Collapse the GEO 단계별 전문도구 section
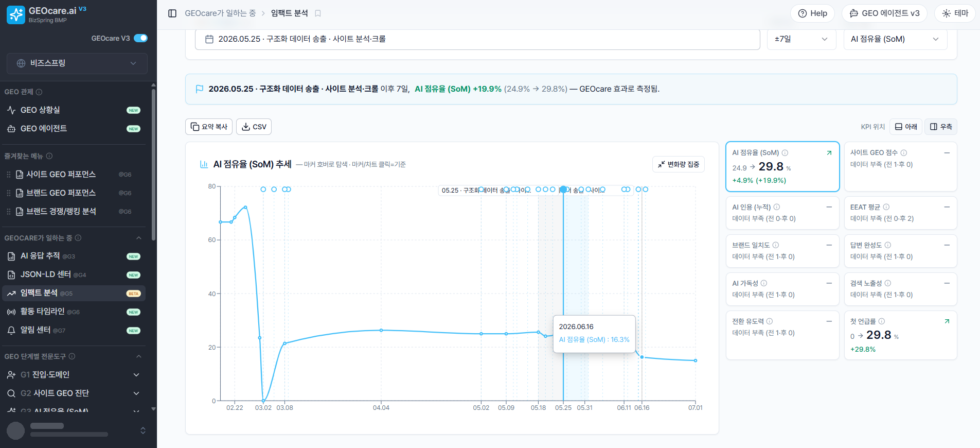This screenshot has width=980, height=448. pos(138,356)
